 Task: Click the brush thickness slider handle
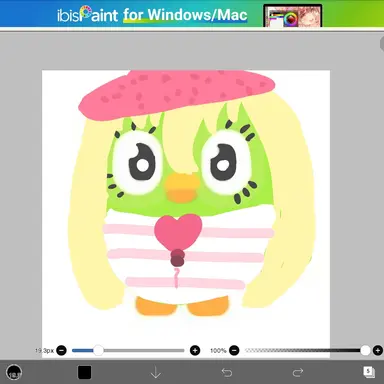[x=98, y=350]
